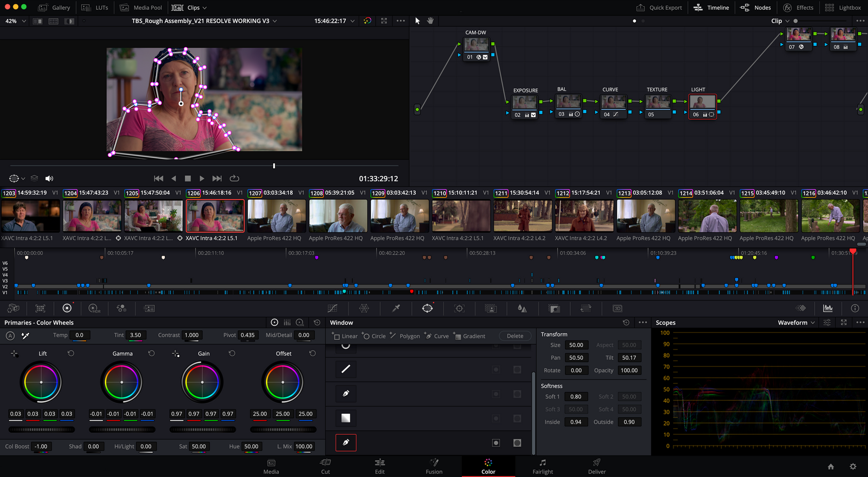Toggle mask mode for selected curve window
Image resolution: width=868 pixels, height=477 pixels.
[x=518, y=443]
